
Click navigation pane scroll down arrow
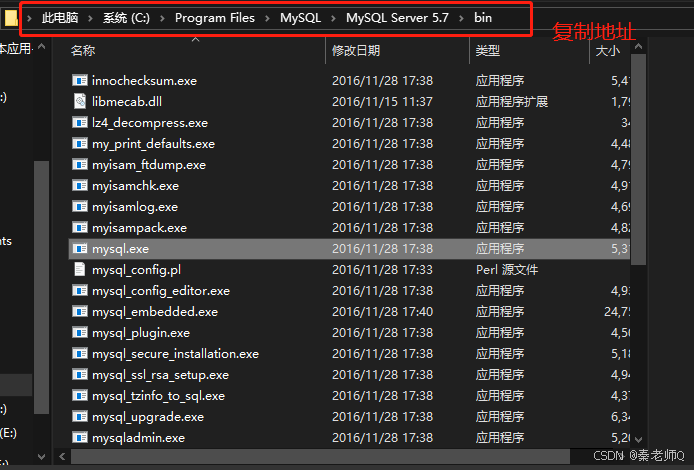click(42, 456)
